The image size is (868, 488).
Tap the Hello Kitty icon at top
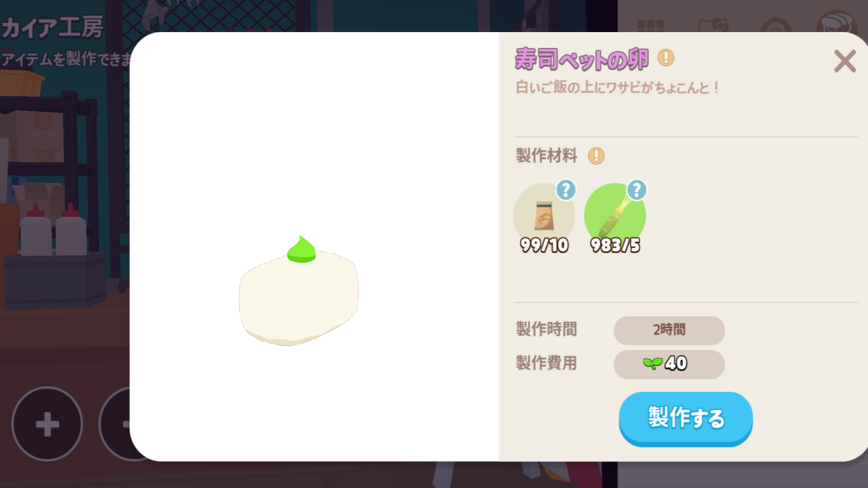[x=713, y=24]
